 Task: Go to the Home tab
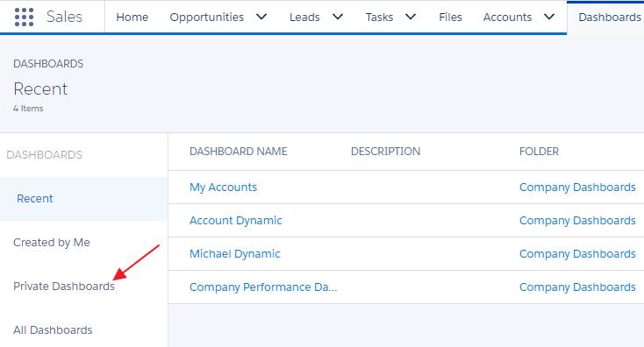132,18
